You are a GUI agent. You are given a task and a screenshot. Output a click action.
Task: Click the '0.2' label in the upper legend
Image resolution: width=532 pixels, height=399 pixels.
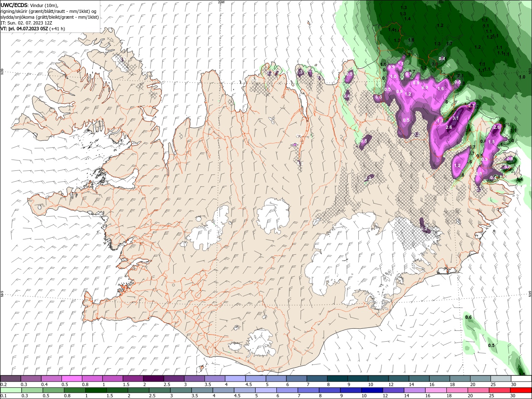[4, 385]
